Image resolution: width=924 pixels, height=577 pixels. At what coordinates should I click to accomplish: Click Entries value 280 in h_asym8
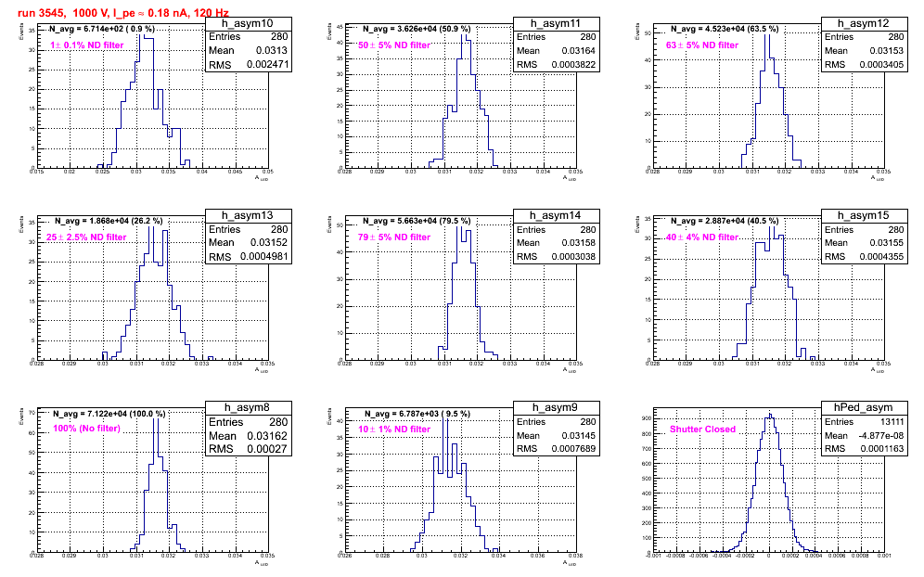click(x=278, y=422)
